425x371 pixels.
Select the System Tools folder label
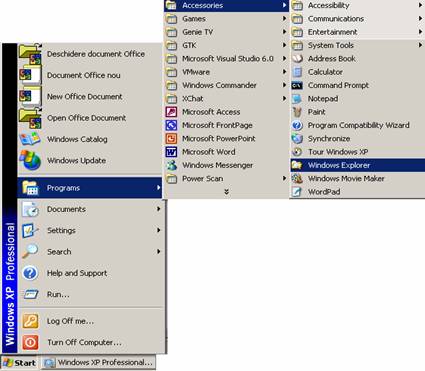pos(331,45)
